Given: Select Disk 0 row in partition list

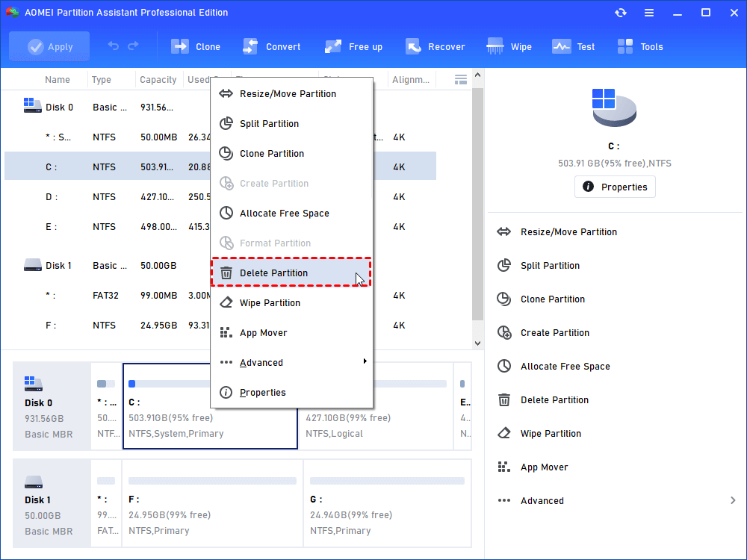Looking at the screenshot, I should pos(220,107).
